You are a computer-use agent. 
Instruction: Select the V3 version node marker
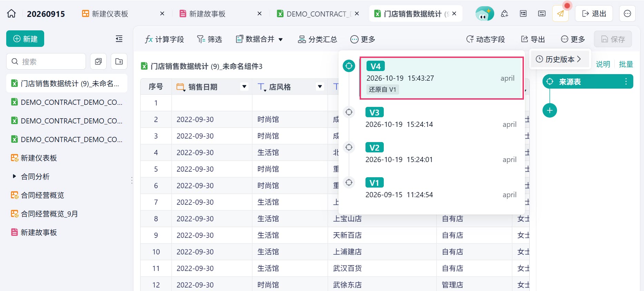(x=349, y=112)
